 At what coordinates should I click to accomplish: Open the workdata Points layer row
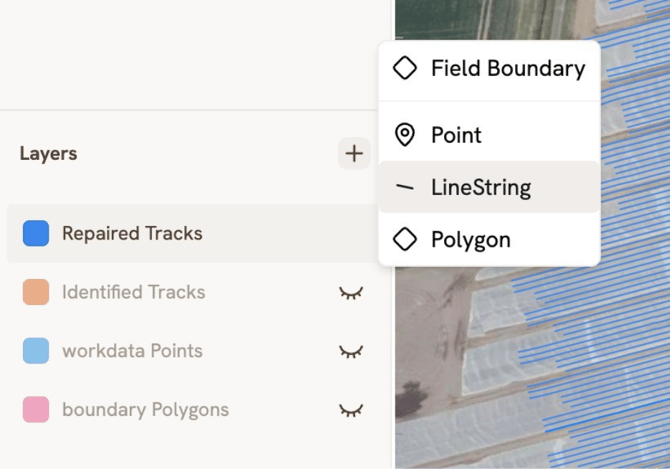[132, 351]
